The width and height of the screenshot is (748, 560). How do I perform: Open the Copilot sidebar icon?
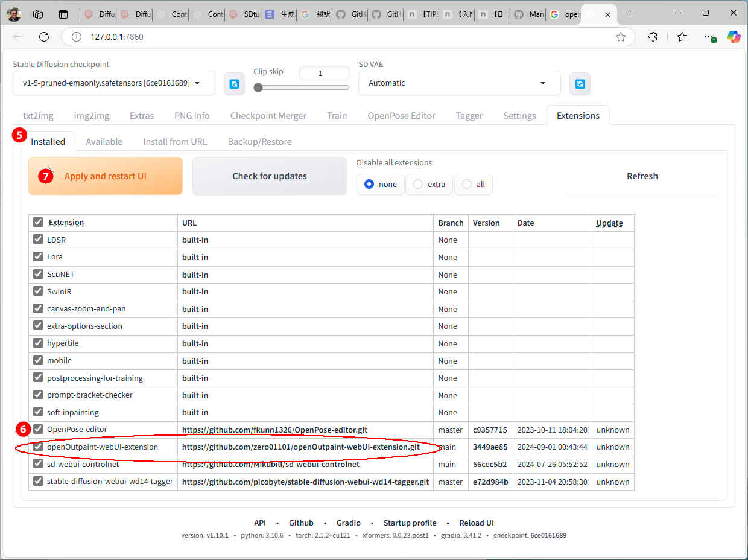[734, 37]
